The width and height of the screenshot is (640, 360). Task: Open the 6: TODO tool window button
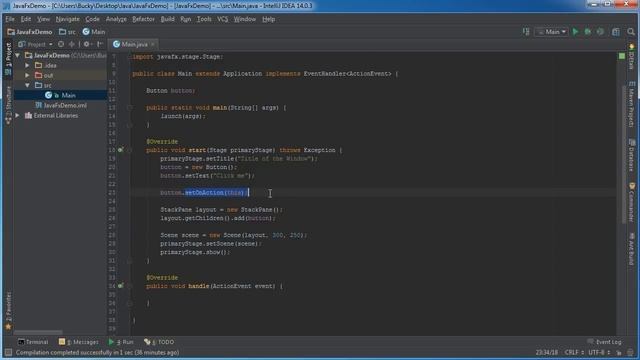[159, 342]
